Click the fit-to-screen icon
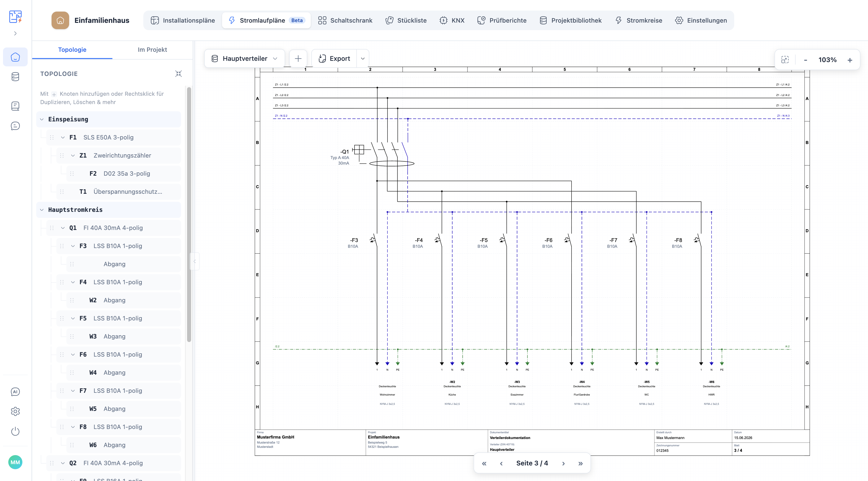Screen dimensions: 868x481 click(785, 60)
